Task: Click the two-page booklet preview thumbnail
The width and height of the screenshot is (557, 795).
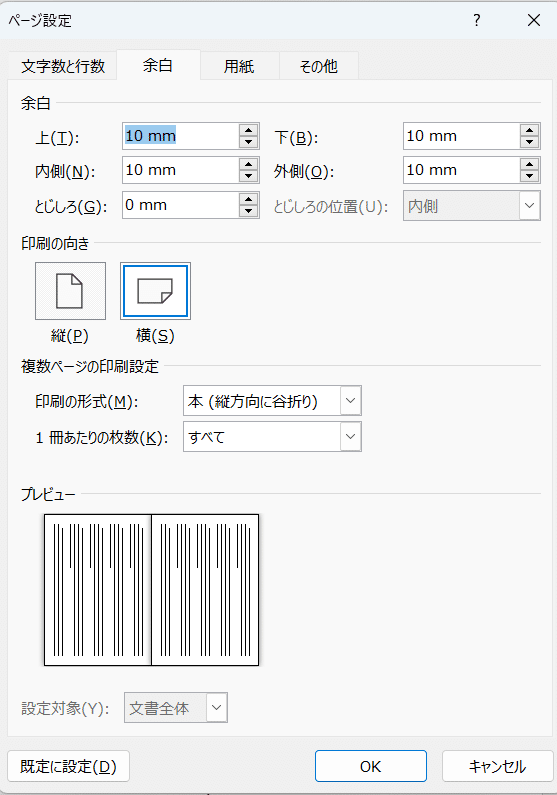Action: pyautogui.click(x=152, y=590)
